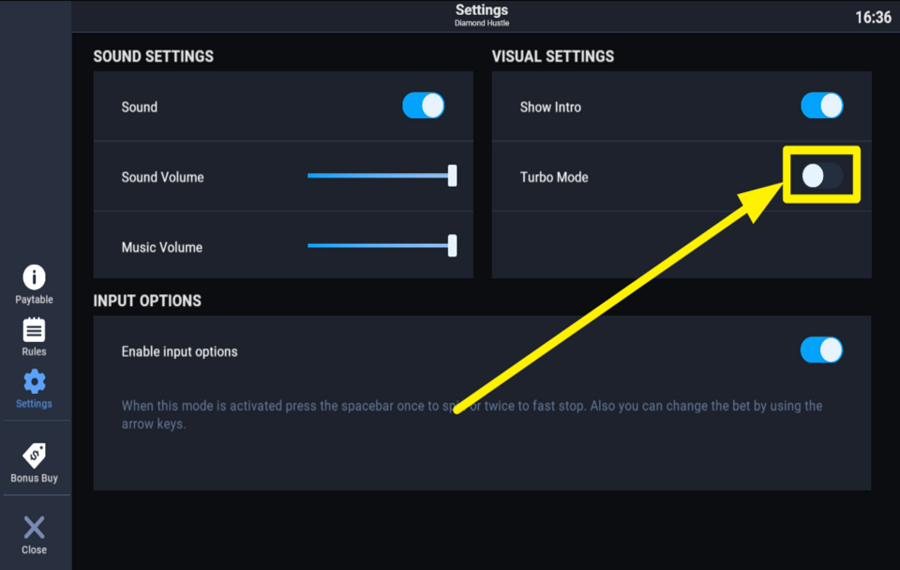Click the middle of the Sound Volume track

380,176
